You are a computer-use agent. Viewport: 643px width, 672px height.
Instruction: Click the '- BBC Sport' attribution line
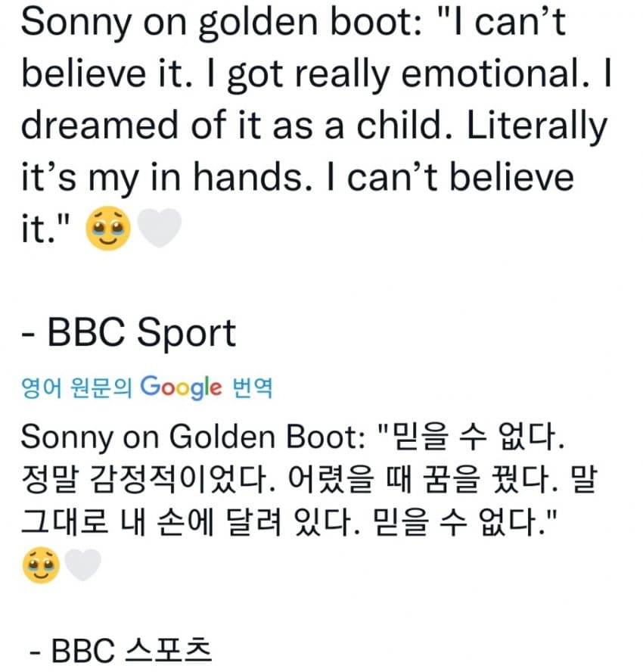pos(129,331)
